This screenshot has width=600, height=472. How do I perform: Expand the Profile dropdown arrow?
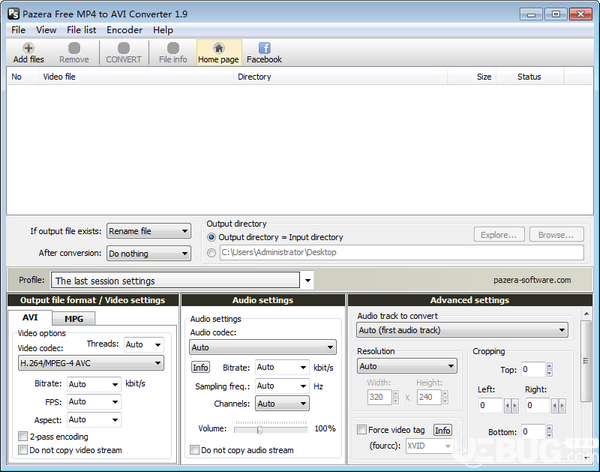coord(307,280)
